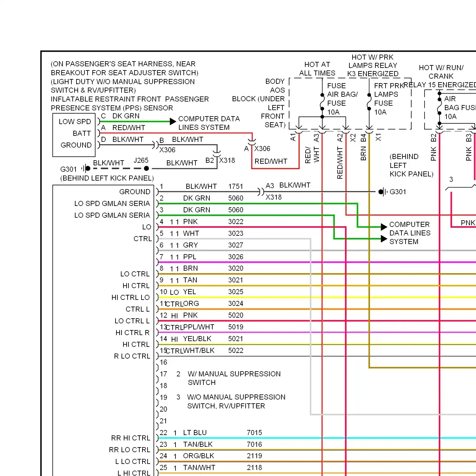Click circuit number '3022' on PNK wire

point(236,221)
